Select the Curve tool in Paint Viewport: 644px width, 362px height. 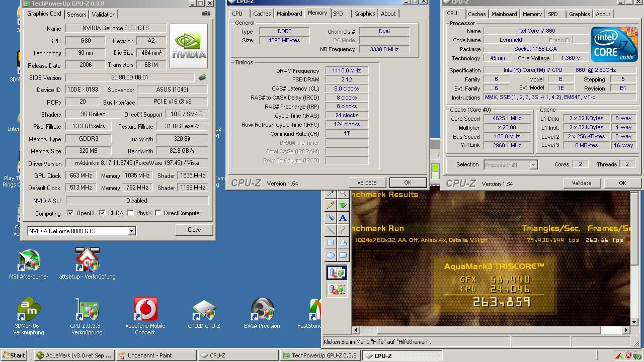343,230
